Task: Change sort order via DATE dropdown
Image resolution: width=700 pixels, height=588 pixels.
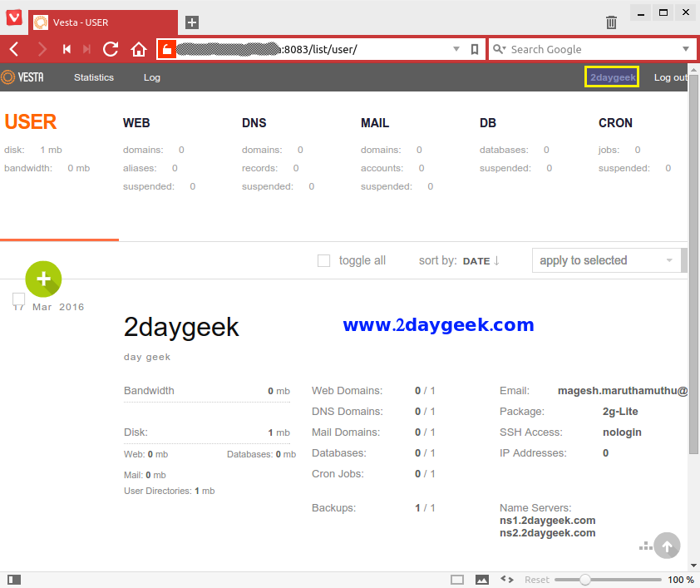Action: coord(481,261)
